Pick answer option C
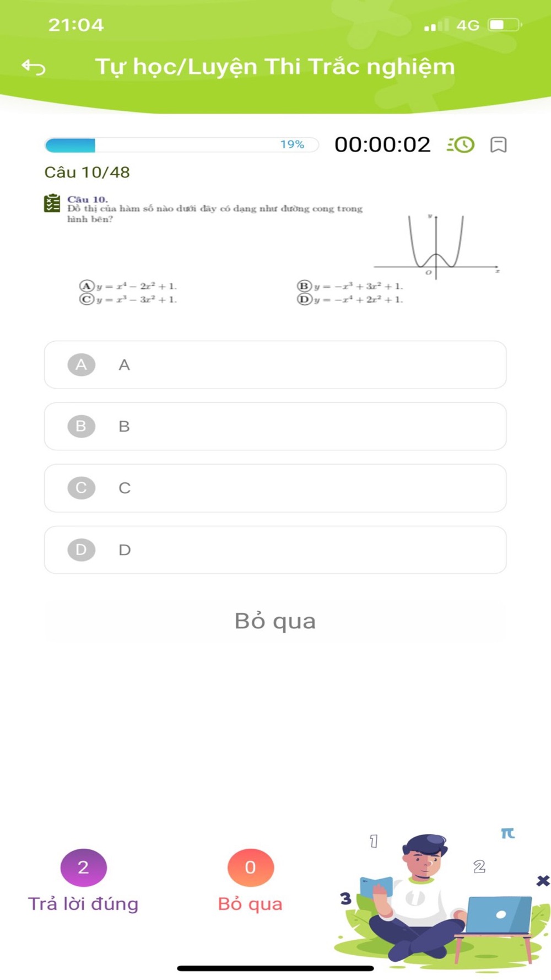 [x=275, y=488]
